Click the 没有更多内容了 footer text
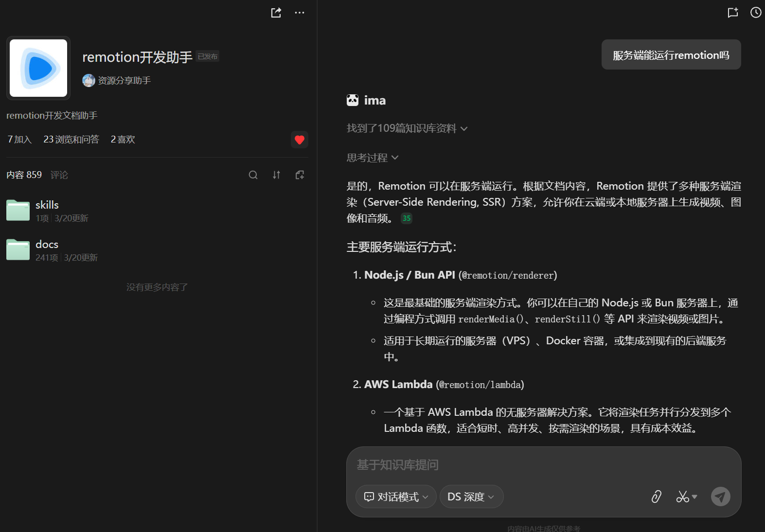The image size is (765, 532). (157, 287)
